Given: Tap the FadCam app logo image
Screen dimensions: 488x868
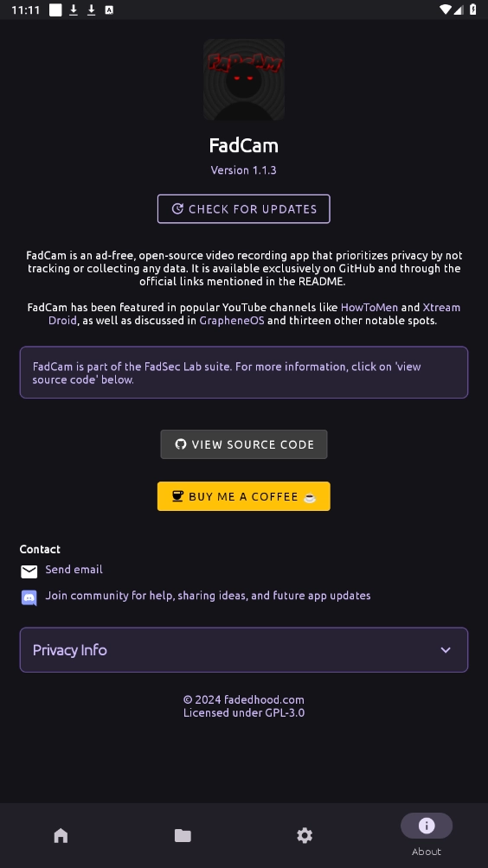Looking at the screenshot, I should click(x=244, y=80).
